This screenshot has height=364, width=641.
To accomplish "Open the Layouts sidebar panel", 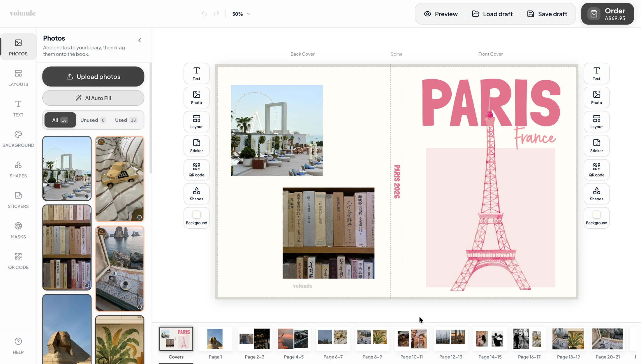I will click(18, 78).
